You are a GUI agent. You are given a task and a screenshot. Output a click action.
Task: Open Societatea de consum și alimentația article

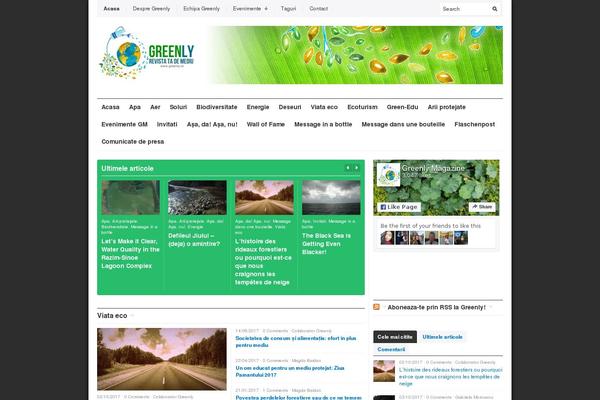[x=296, y=341]
